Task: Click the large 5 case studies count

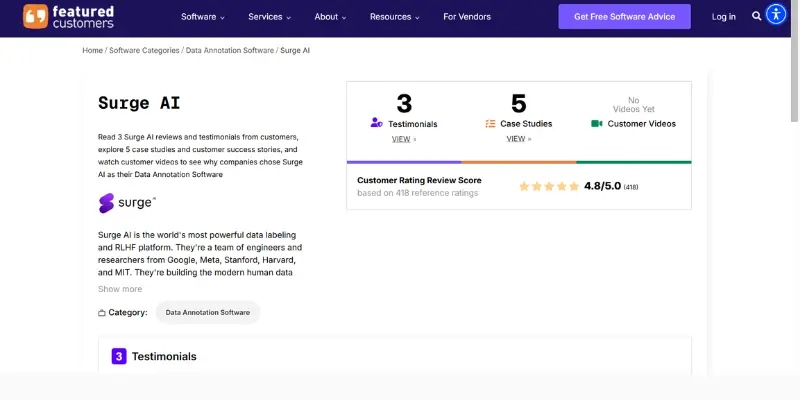Action: pyautogui.click(x=518, y=104)
